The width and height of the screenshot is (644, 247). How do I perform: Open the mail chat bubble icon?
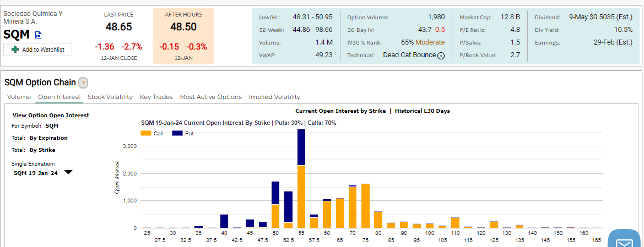pyautogui.click(x=625, y=238)
